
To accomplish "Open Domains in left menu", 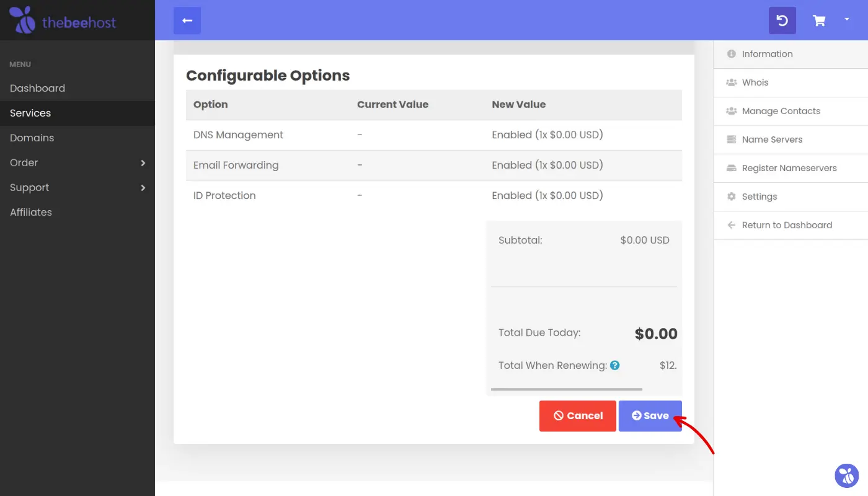I will click(x=32, y=138).
